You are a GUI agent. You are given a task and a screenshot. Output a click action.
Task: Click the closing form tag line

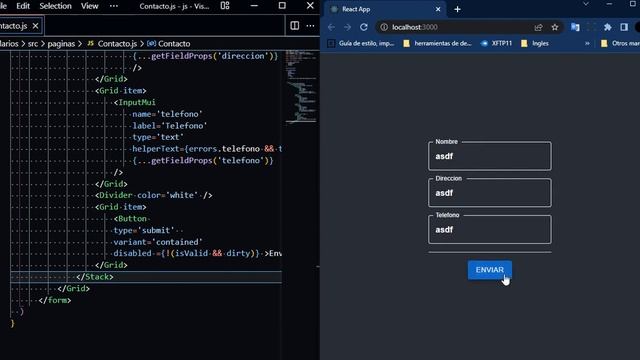55,300
